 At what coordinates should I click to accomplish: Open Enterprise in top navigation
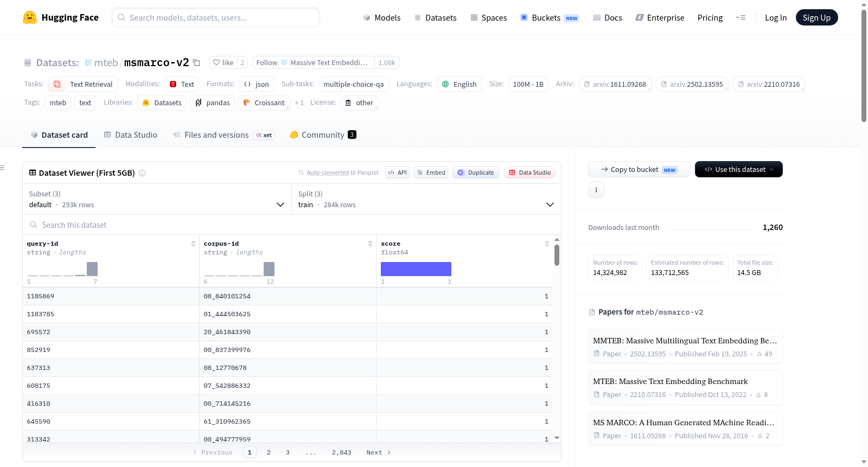[660, 18]
